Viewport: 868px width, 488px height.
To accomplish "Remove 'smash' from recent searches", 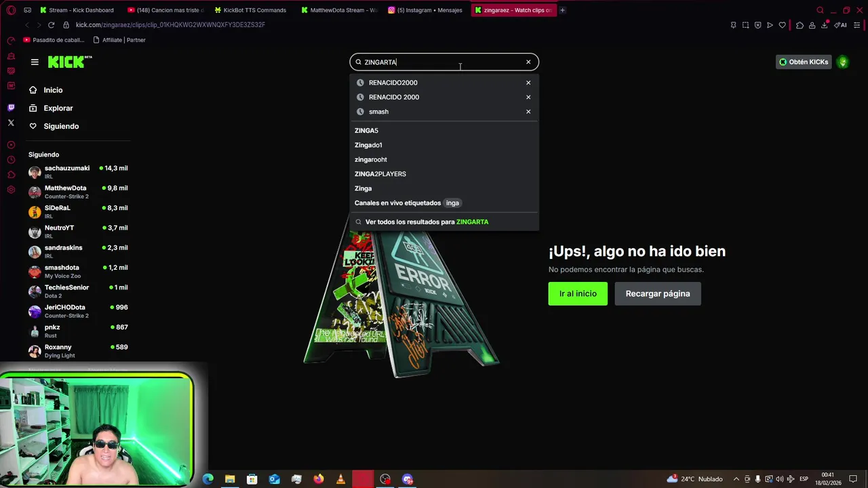I will pyautogui.click(x=528, y=111).
